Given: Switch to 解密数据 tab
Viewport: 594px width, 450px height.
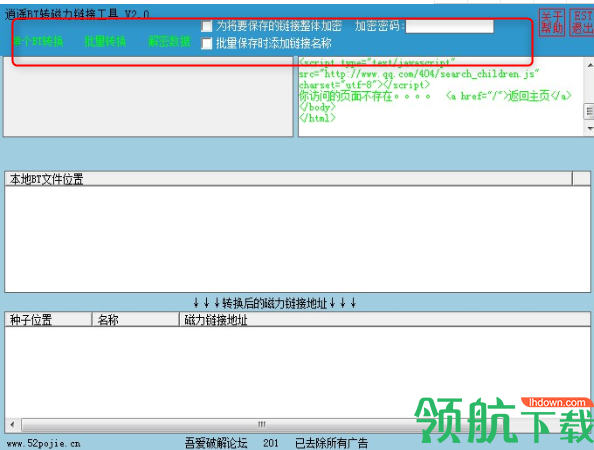Looking at the screenshot, I should click(169, 41).
